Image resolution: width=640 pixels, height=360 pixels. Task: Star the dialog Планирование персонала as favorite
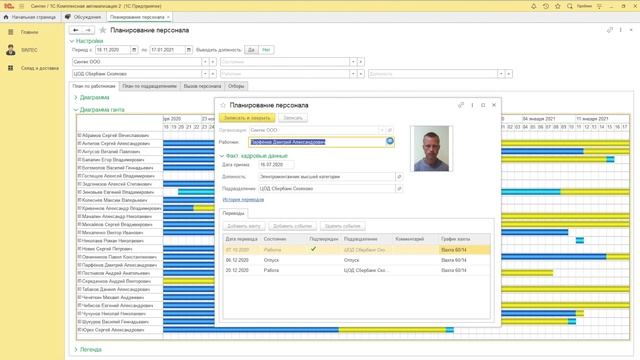pyautogui.click(x=223, y=105)
